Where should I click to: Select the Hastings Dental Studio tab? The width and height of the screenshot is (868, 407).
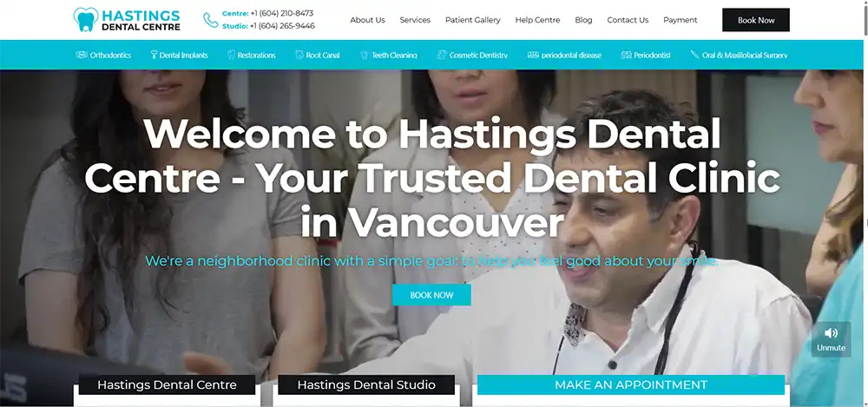pos(366,384)
